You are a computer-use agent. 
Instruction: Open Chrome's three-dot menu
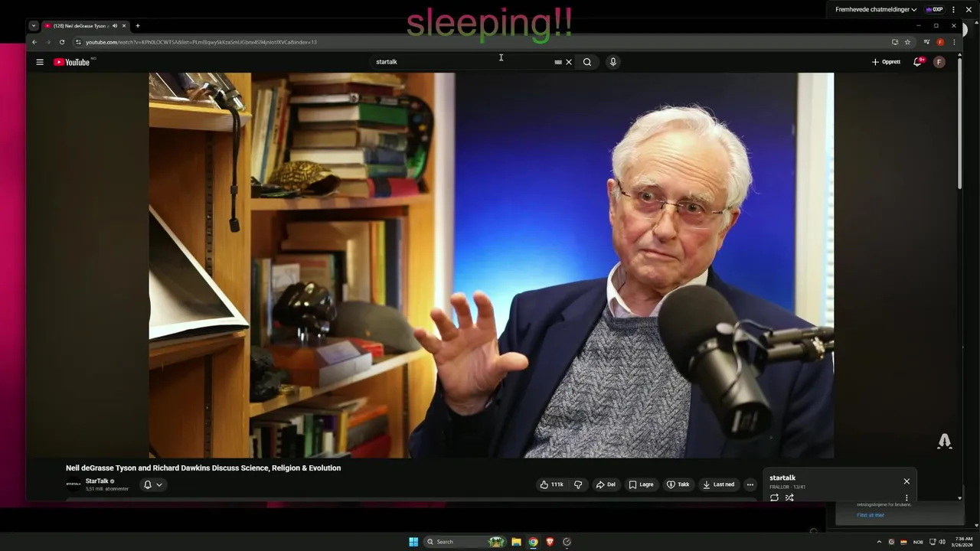[954, 42]
